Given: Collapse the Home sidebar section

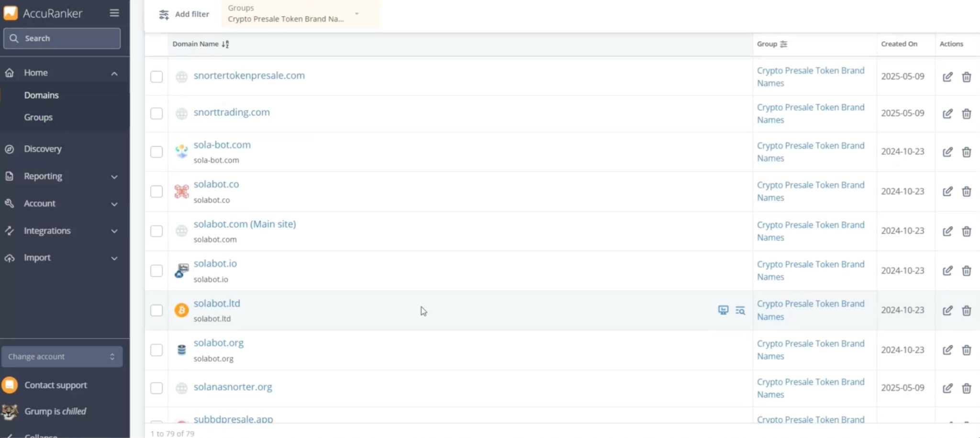Looking at the screenshot, I should coord(114,73).
